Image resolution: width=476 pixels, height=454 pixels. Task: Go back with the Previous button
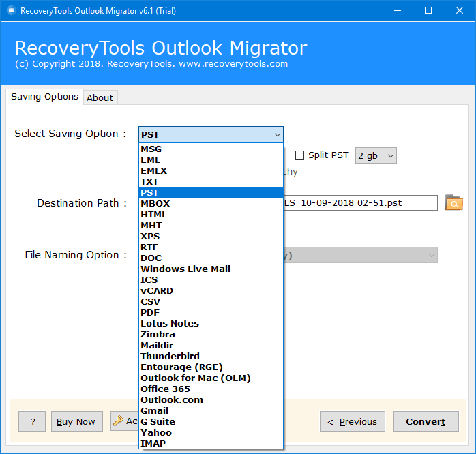[353, 421]
